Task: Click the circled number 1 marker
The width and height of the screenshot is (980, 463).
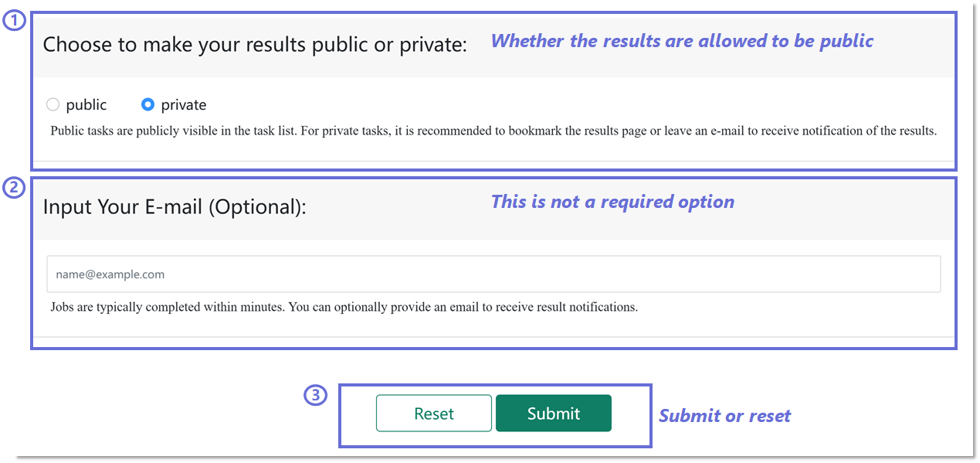Action: (x=13, y=21)
